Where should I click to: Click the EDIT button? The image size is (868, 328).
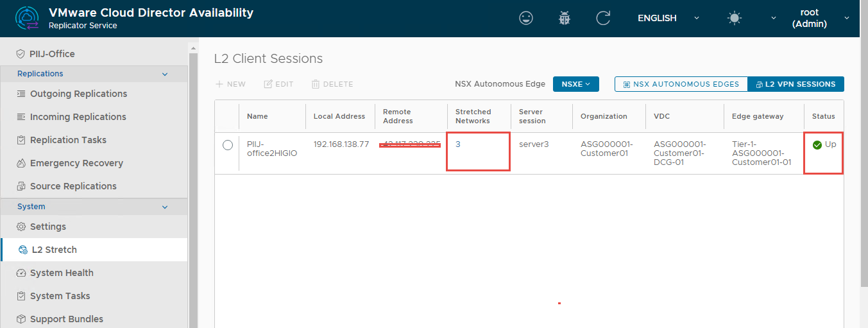[x=278, y=84]
